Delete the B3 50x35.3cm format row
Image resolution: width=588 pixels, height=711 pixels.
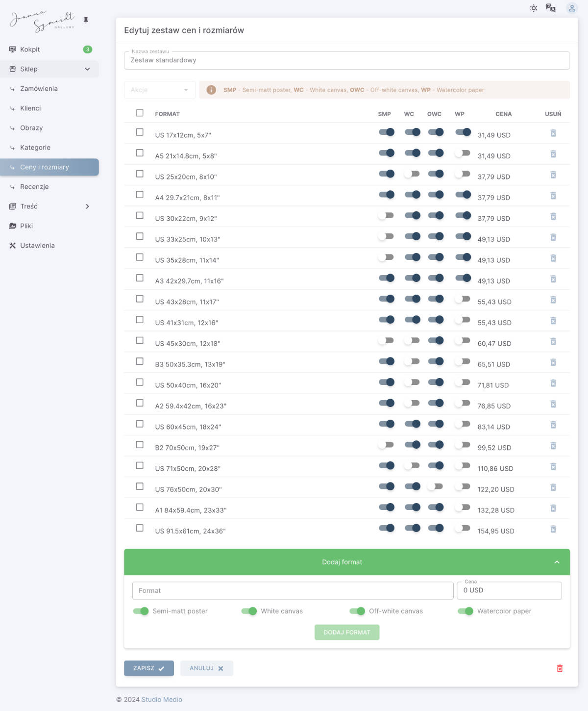pyautogui.click(x=553, y=362)
